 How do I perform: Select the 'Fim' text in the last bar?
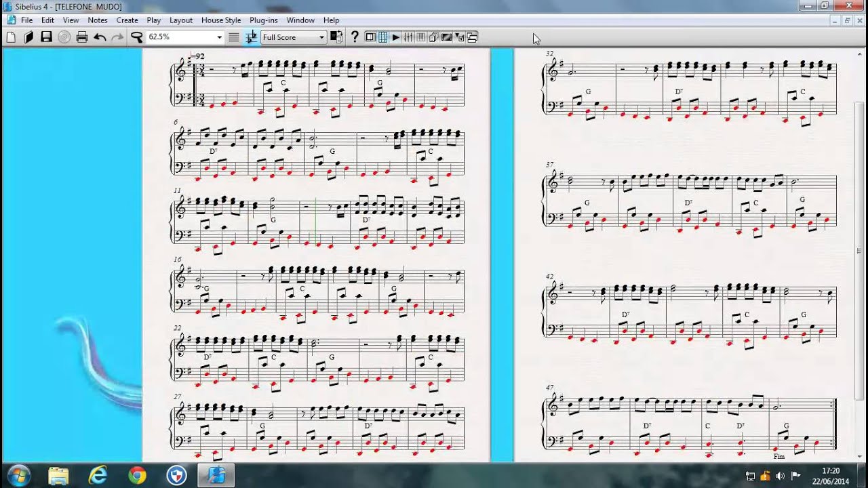pos(778,456)
